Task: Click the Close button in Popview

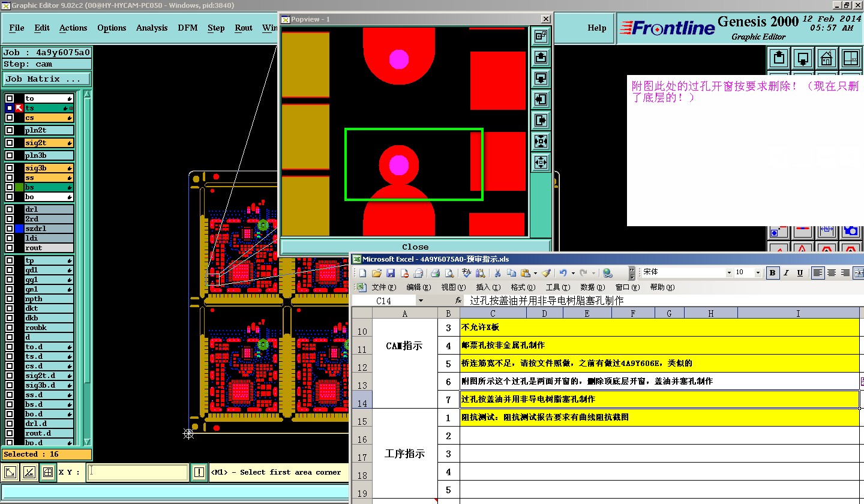Action: click(x=415, y=247)
